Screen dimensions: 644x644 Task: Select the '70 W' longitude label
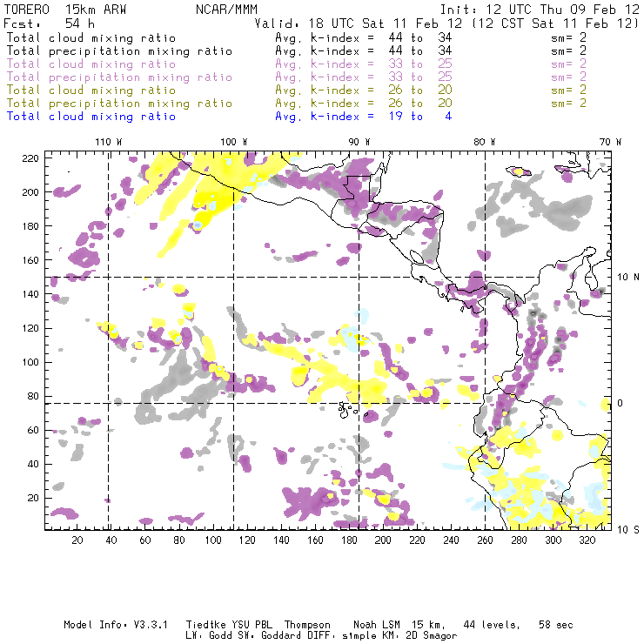coord(610,142)
